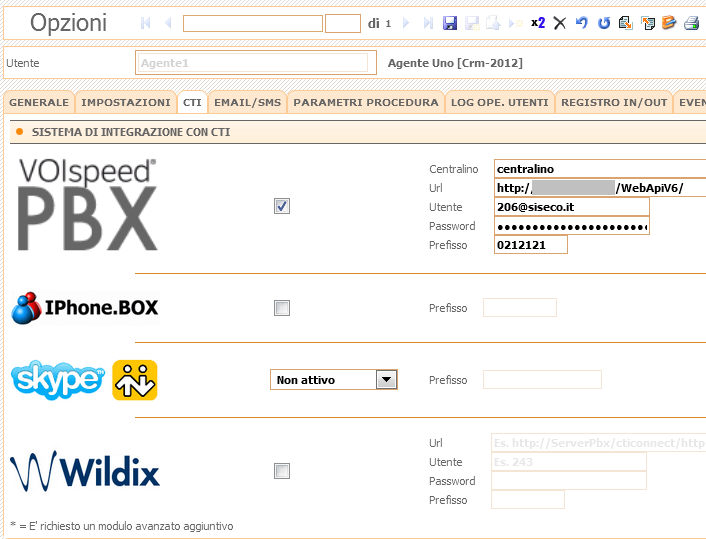Image resolution: width=706 pixels, height=539 pixels.
Task: Click the Wildix Prefisso field
Action: (x=528, y=499)
